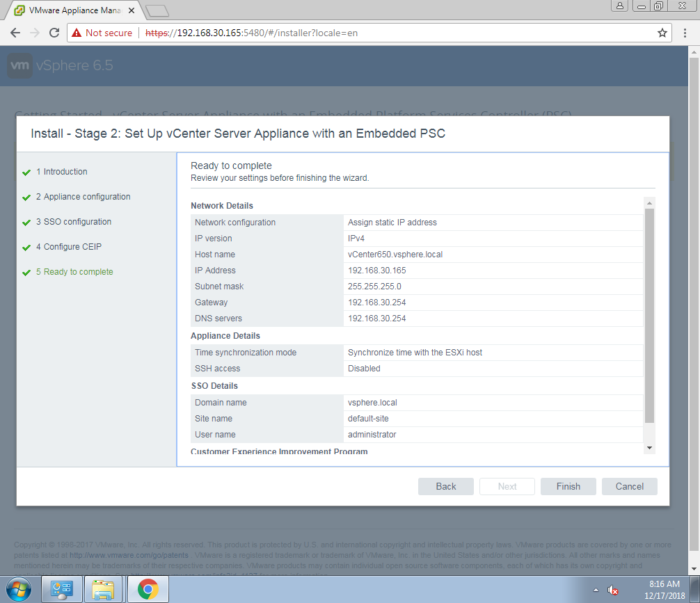
Task: Open Chrome three-dot menu
Action: pyautogui.click(x=685, y=33)
